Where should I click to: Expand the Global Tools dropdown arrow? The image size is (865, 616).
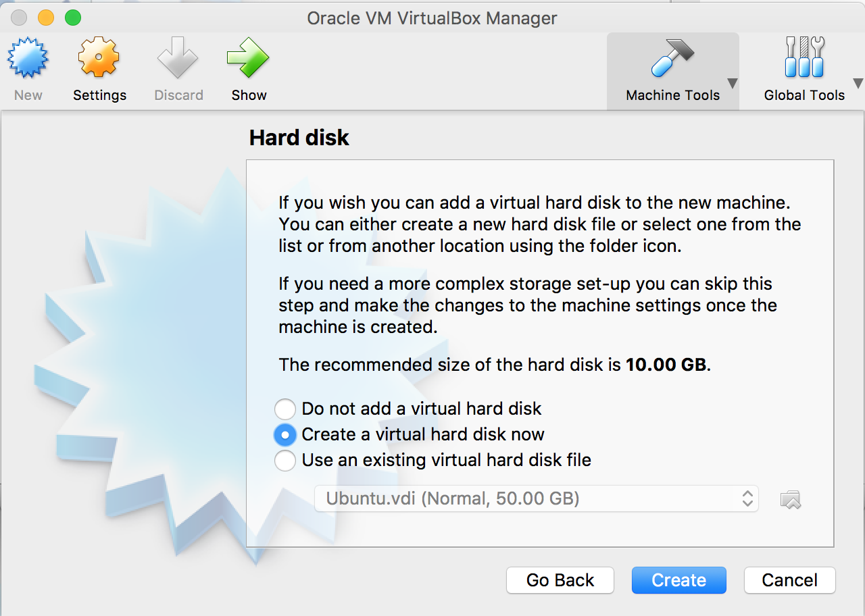tap(858, 84)
